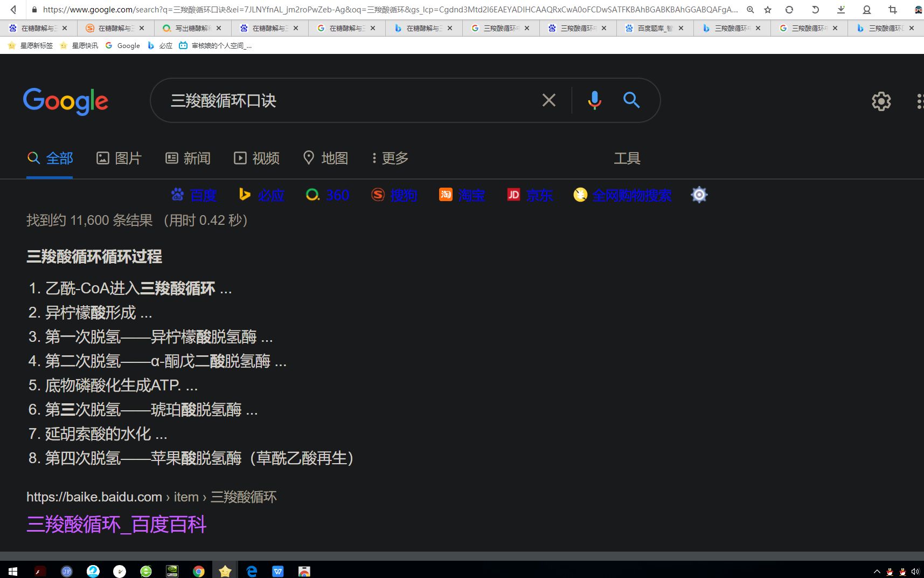This screenshot has width=924, height=578.
Task: Launch Chrome from the taskbar
Action: tap(199, 571)
